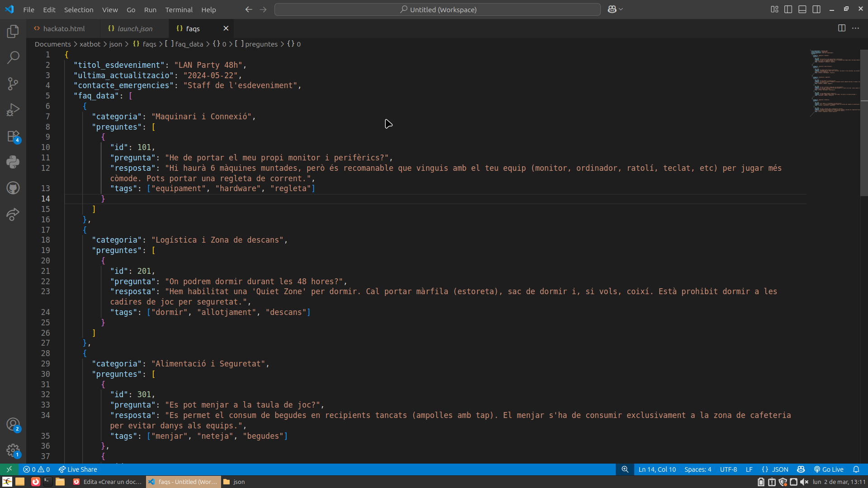Screen dimensions: 868x488
Task: Change language mode from JSON
Action: (779, 469)
